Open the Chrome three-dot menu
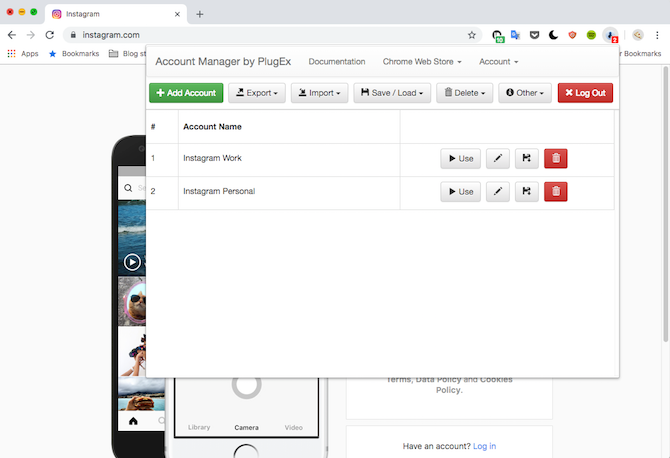 [657, 35]
